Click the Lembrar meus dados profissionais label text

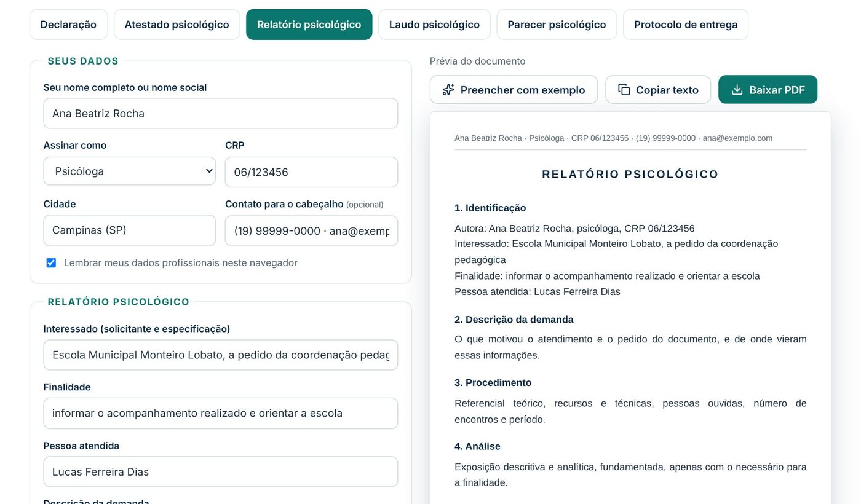click(x=181, y=263)
